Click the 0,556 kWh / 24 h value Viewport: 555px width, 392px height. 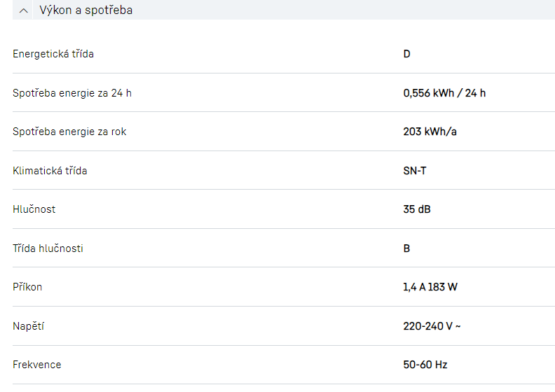click(444, 93)
